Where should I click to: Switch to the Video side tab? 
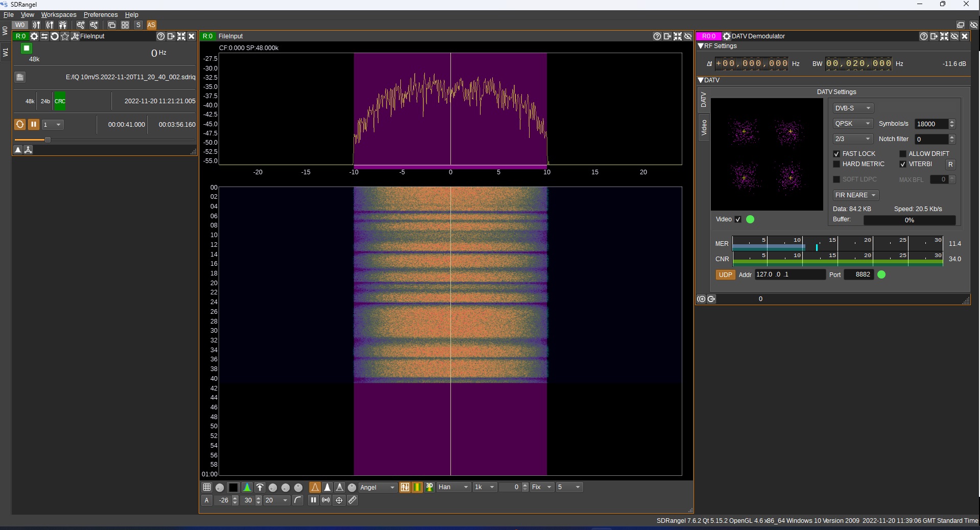(704, 127)
